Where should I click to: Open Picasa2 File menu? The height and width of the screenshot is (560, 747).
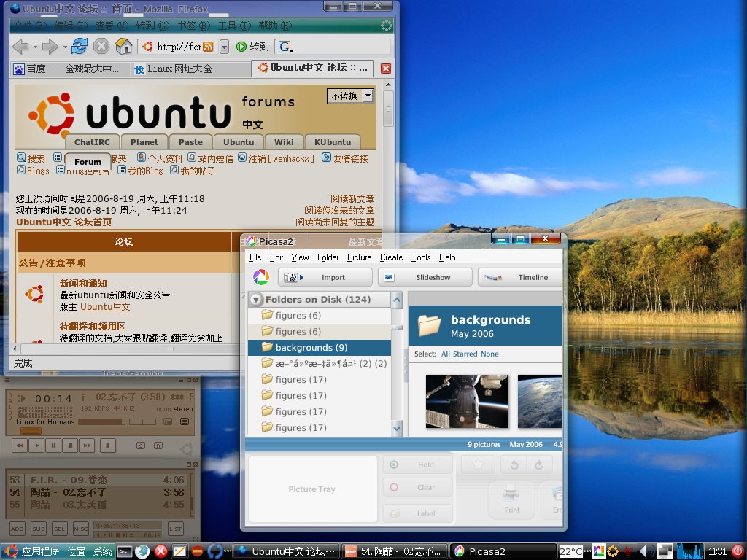[255, 257]
